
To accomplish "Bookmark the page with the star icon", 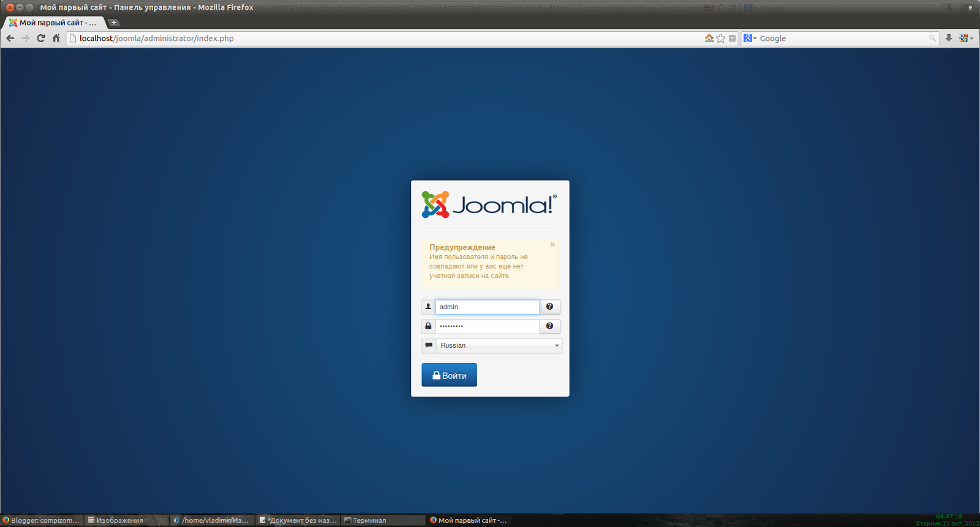I will (x=721, y=38).
